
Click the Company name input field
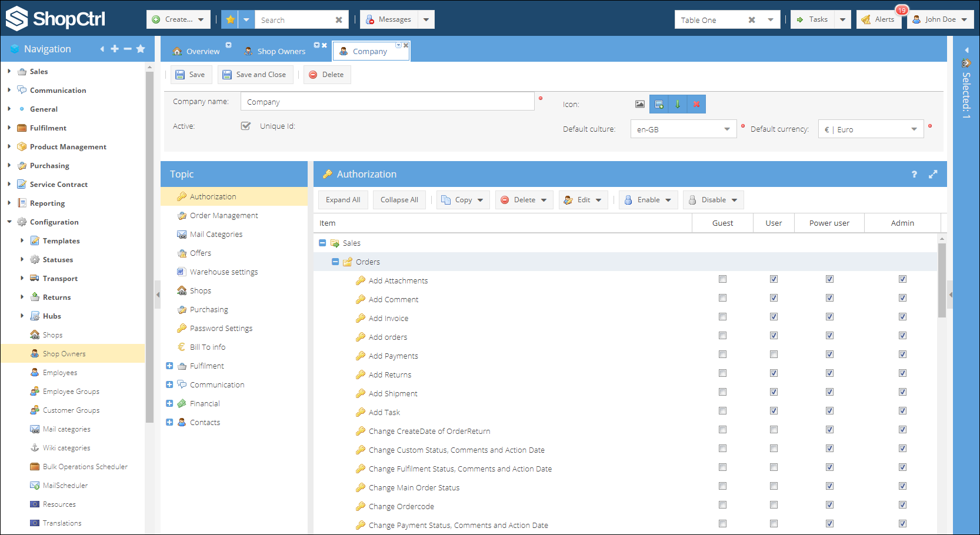[x=387, y=102]
